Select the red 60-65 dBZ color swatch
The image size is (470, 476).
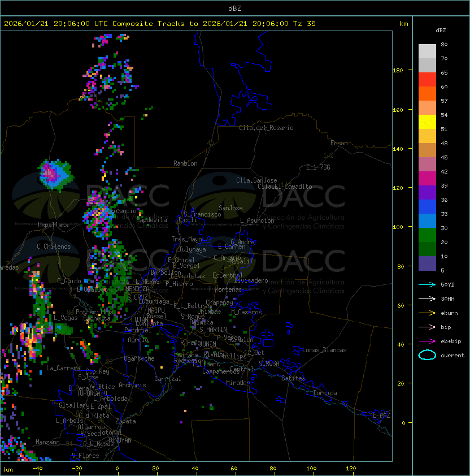[x=427, y=80]
